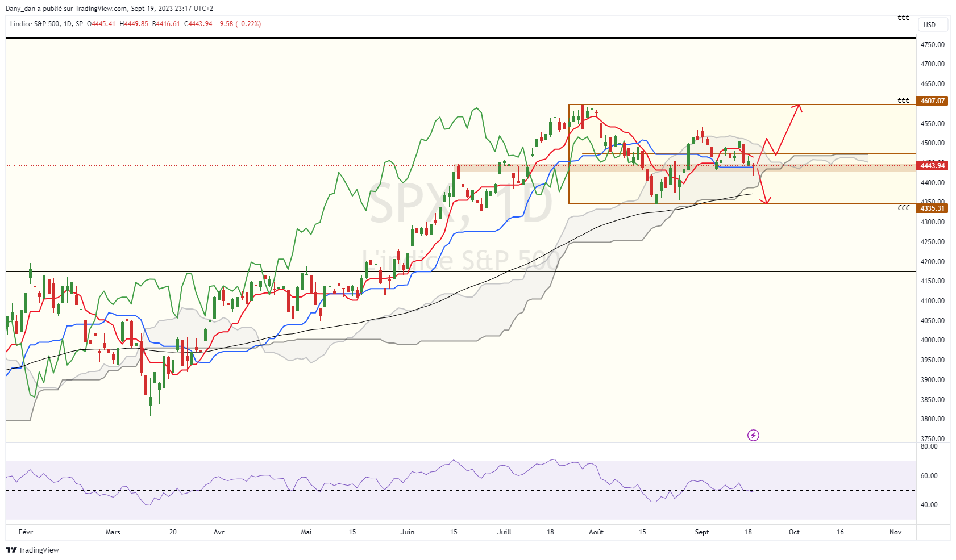Screen dimensions: 956x560
Task: Click the upward red arrow head near 4607
Action: click(x=798, y=107)
